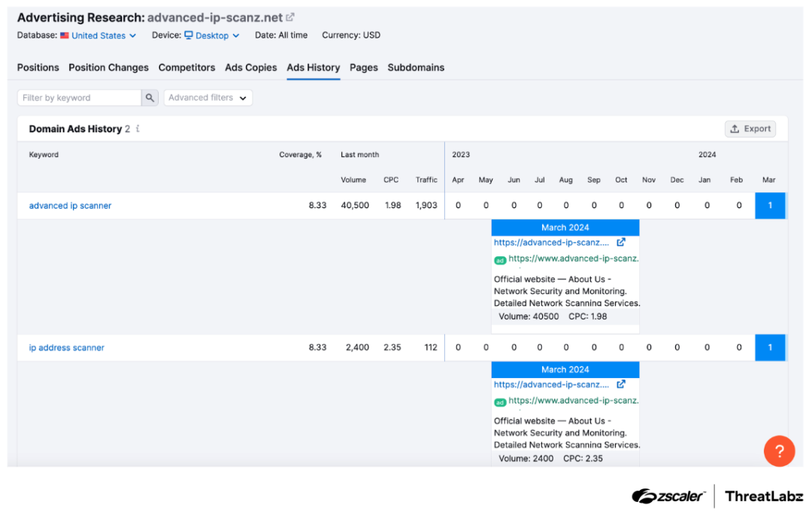Open the external link icon in second ad preview
This screenshot has width=812, height=514.
pyautogui.click(x=621, y=384)
